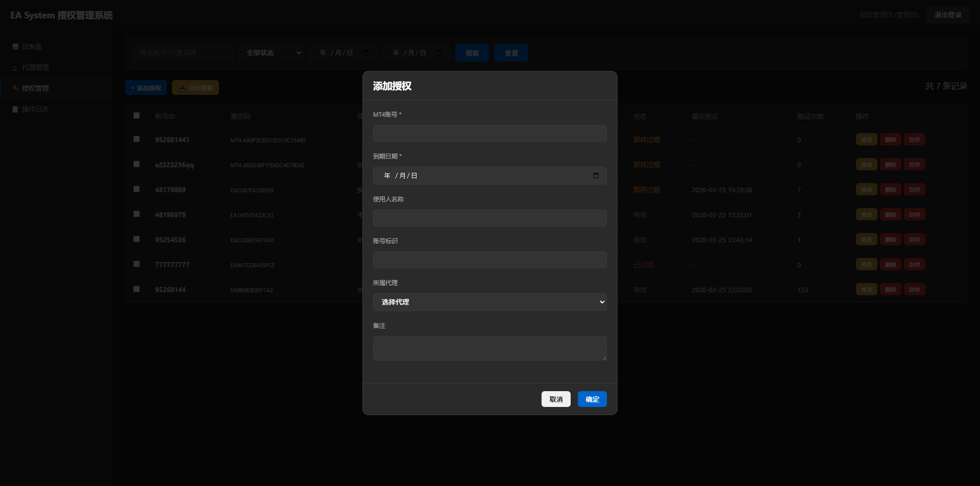
Task: Click the 共 7 条记录 record count
Action: point(946,86)
